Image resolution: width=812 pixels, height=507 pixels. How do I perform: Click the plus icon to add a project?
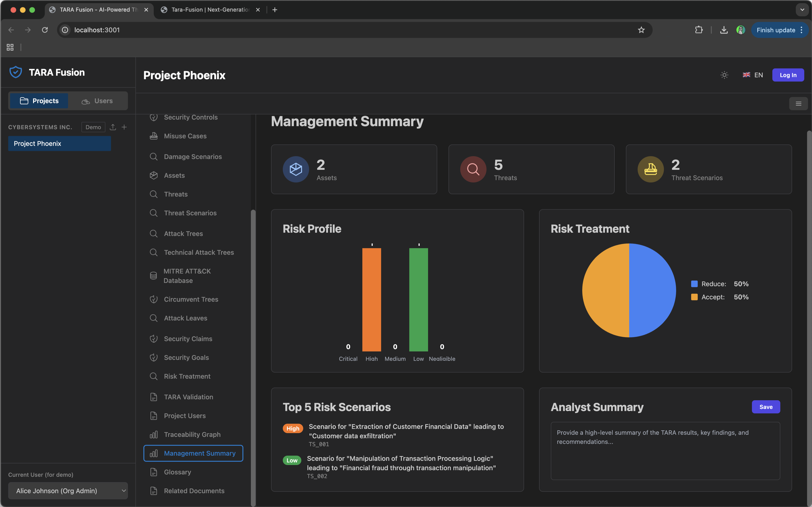[124, 127]
